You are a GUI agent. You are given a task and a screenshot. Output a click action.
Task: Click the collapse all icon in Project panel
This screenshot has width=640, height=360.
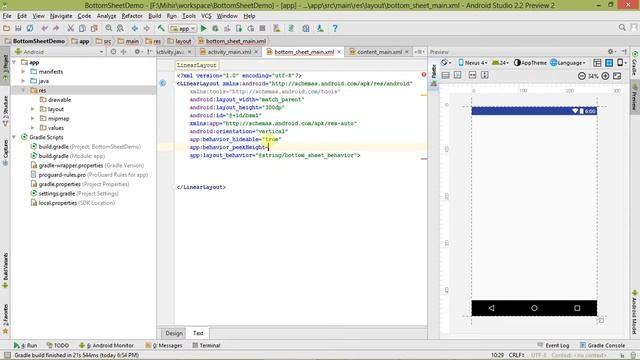tap(124, 52)
